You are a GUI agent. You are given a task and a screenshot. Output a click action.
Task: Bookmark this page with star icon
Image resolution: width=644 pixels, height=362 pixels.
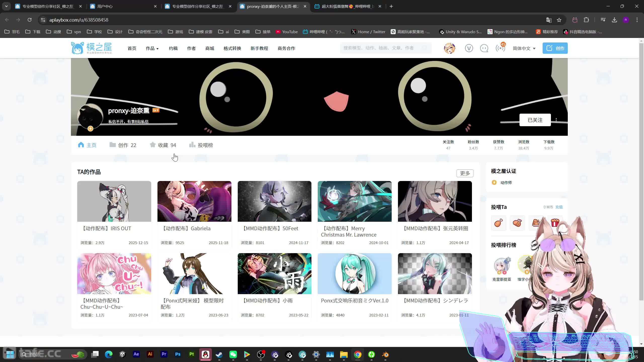[x=559, y=20]
